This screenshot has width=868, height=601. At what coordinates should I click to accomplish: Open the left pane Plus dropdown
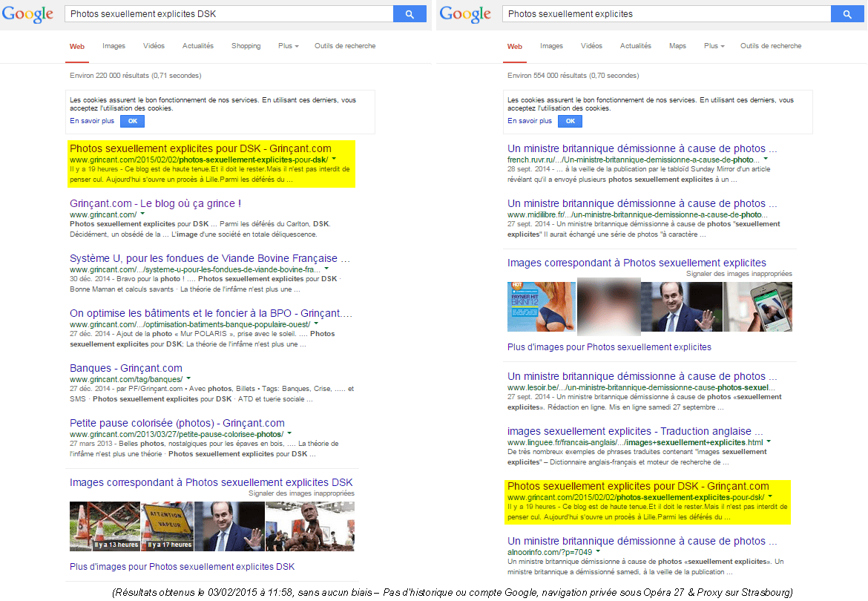click(288, 46)
